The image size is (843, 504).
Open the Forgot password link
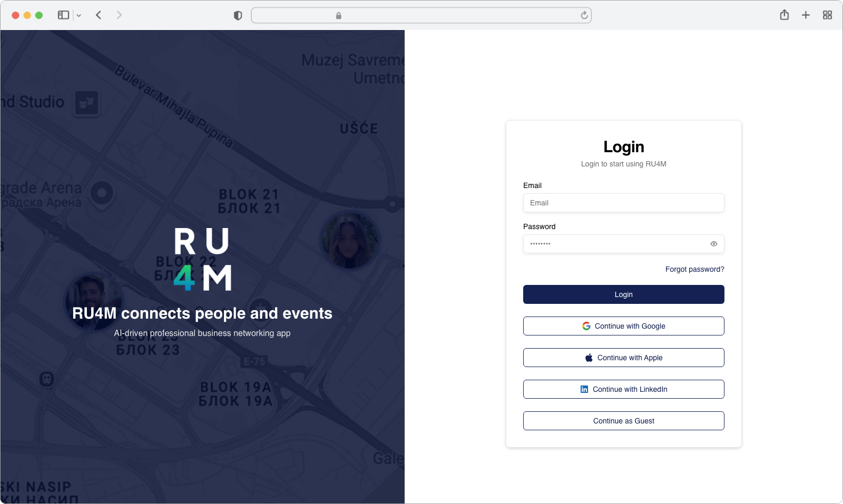[x=694, y=269]
